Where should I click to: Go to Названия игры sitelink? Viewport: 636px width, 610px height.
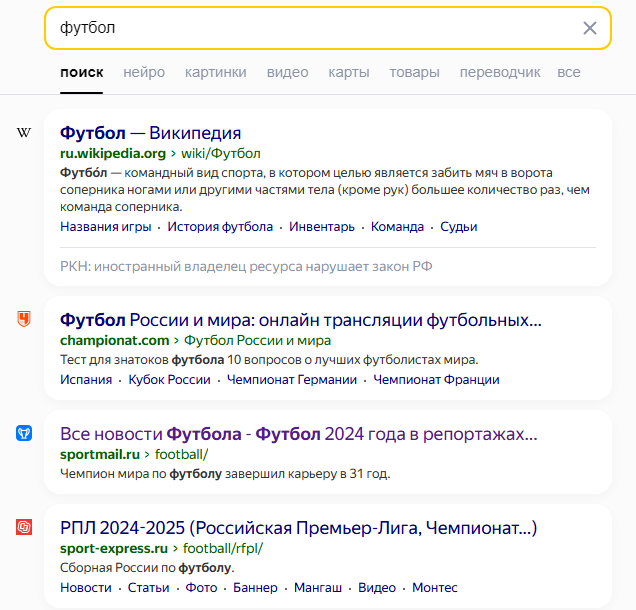click(x=105, y=226)
